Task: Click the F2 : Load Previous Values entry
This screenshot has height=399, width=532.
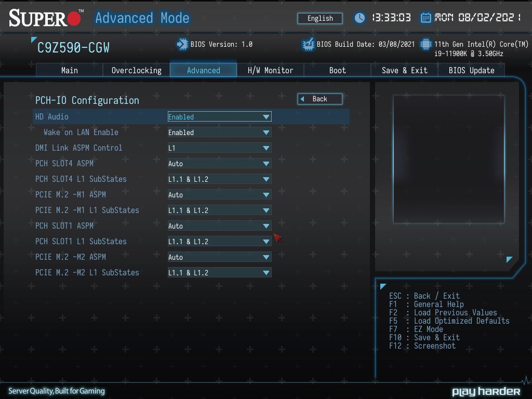Action: pos(443,313)
